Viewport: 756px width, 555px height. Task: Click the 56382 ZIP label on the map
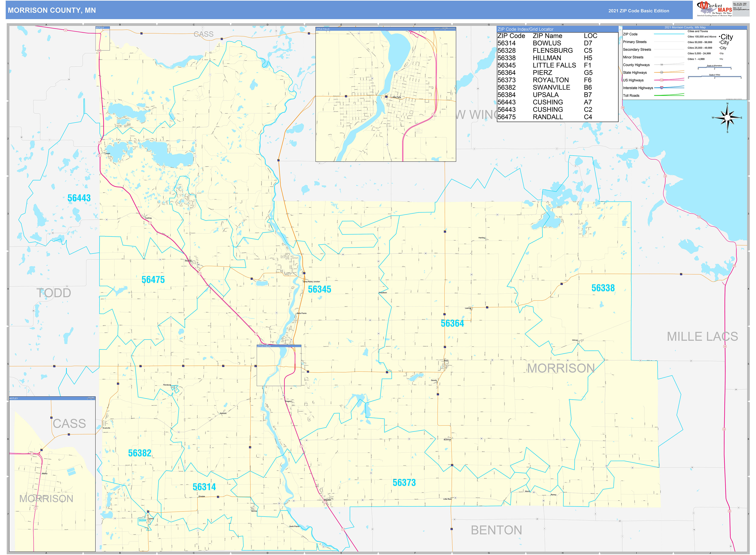tap(140, 453)
